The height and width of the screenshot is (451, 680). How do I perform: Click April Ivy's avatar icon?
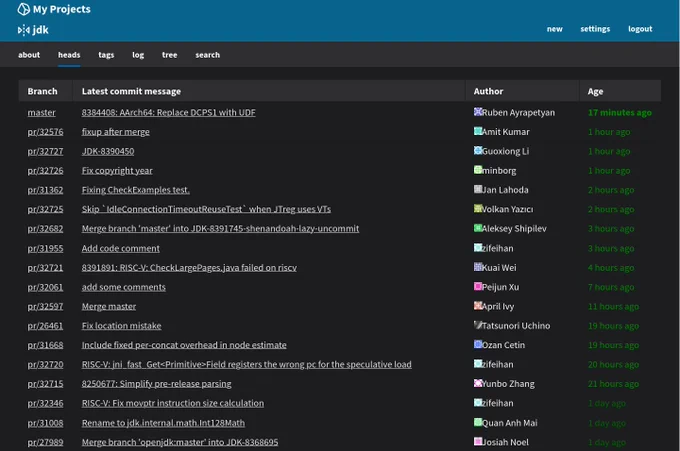click(478, 306)
